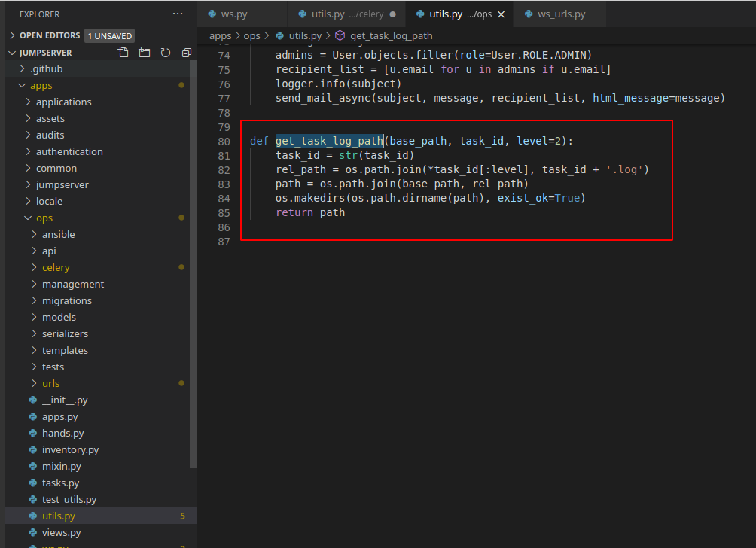756x548 pixels.
Task: Click the explorer vertical scrollbar
Action: click(194, 264)
